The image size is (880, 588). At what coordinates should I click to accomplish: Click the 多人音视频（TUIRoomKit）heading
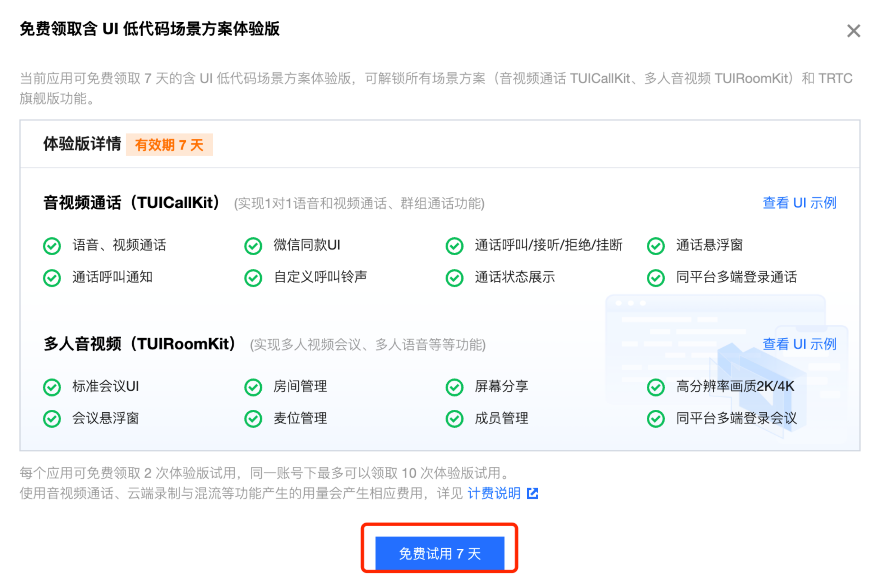(x=140, y=344)
